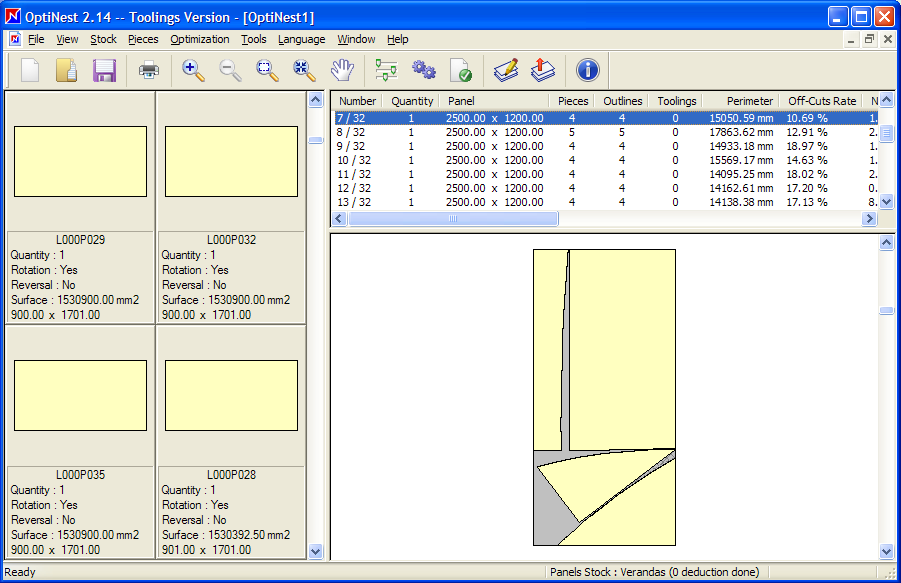This screenshot has height=583, width=901.
Task: Print the current nesting
Action: coord(149,71)
